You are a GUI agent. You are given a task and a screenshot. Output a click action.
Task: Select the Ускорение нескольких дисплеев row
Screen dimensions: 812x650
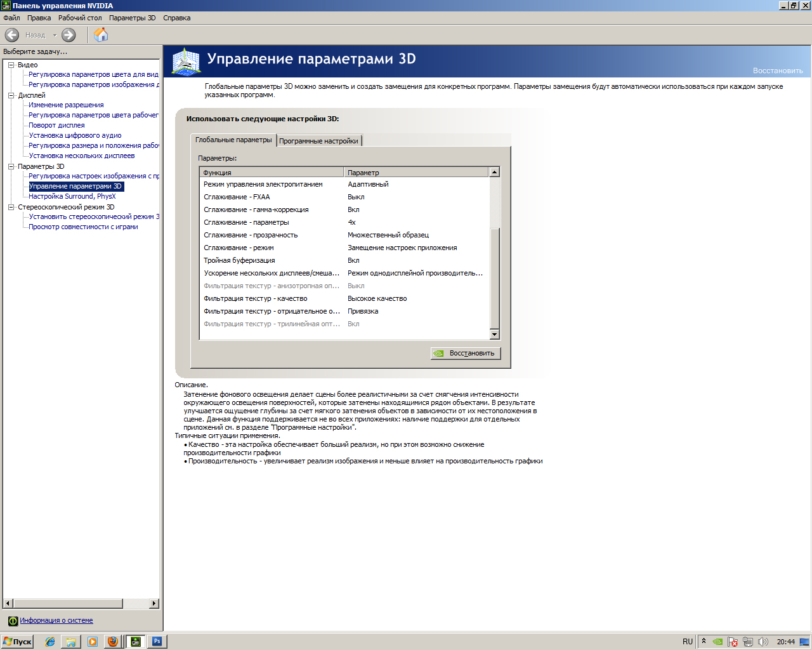[x=344, y=273]
